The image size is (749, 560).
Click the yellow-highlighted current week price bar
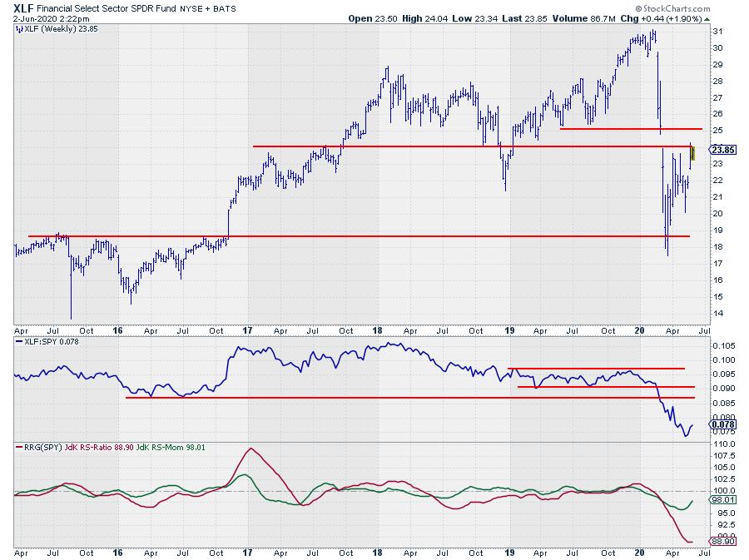pos(692,153)
